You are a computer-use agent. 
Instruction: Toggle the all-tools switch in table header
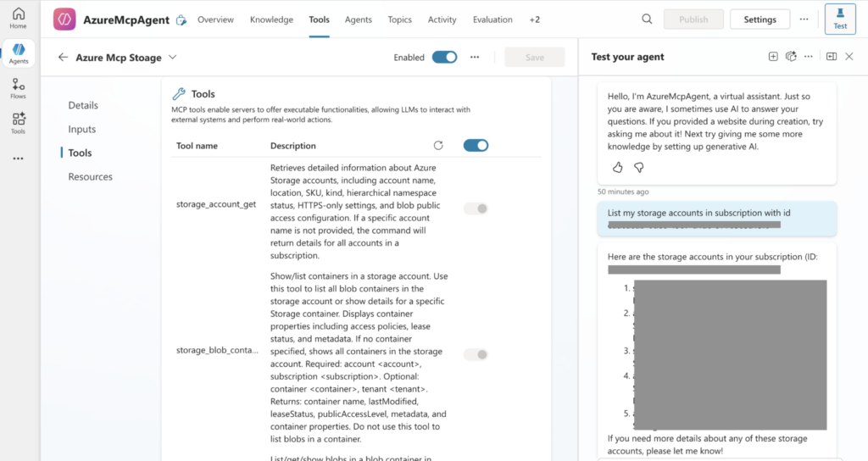coord(476,146)
